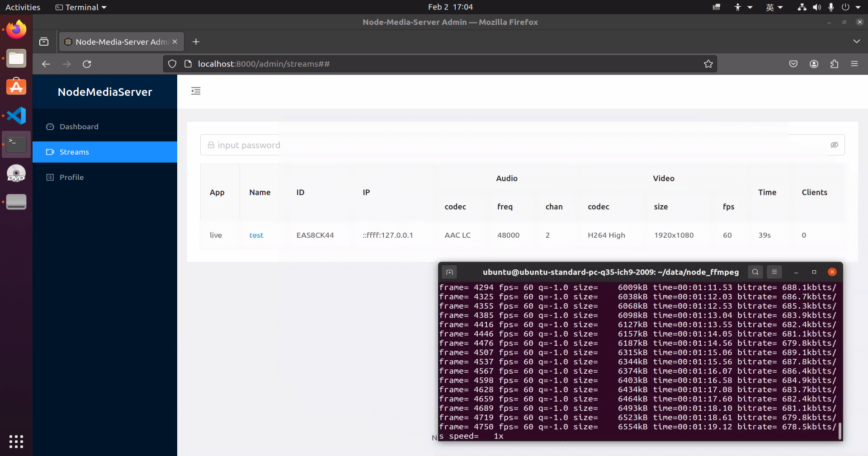Open the Terminal app menu in top bar

click(x=81, y=7)
